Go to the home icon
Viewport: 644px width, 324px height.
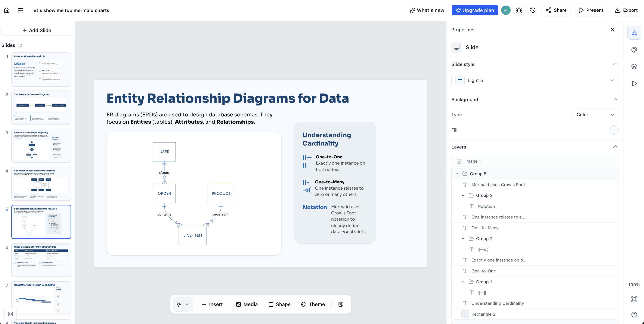click(x=7, y=10)
